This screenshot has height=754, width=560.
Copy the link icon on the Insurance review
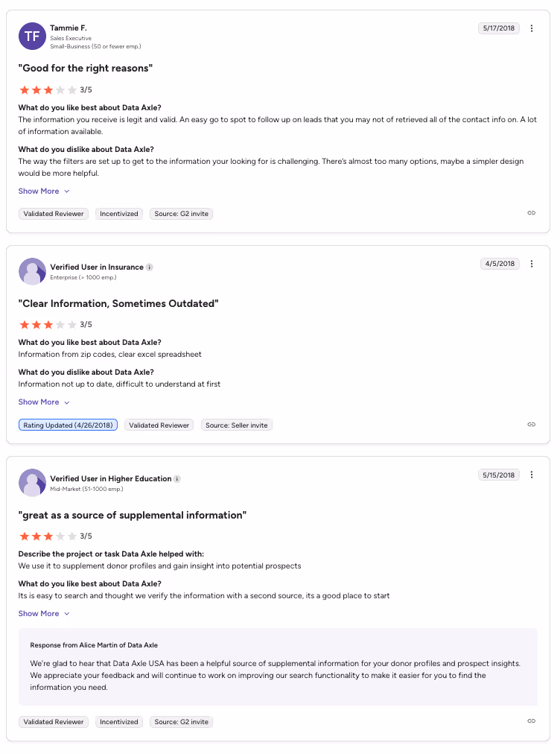tap(531, 424)
